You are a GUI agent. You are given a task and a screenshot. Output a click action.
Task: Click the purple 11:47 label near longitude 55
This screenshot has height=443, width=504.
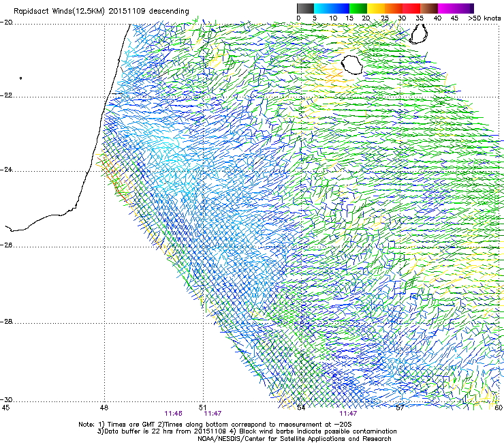pyautogui.click(x=348, y=414)
